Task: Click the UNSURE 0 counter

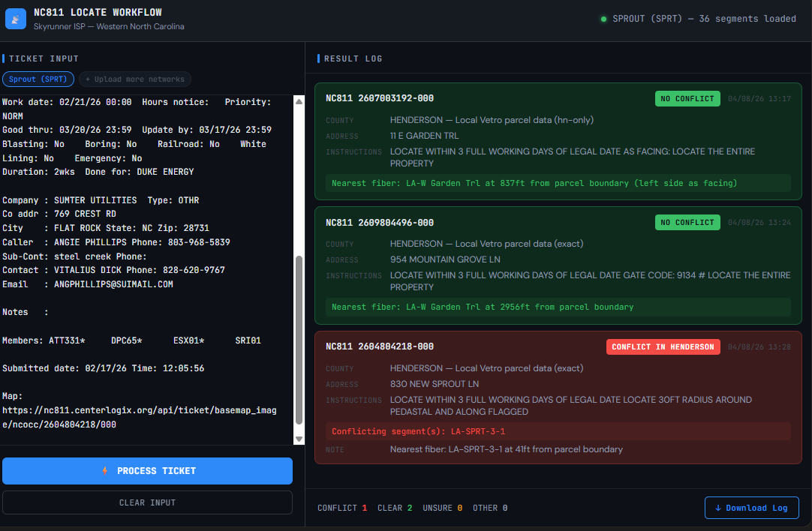Action: click(442, 508)
